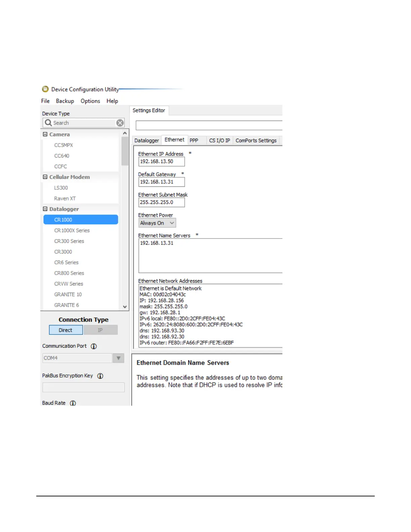Open the Help menu

pos(112,101)
